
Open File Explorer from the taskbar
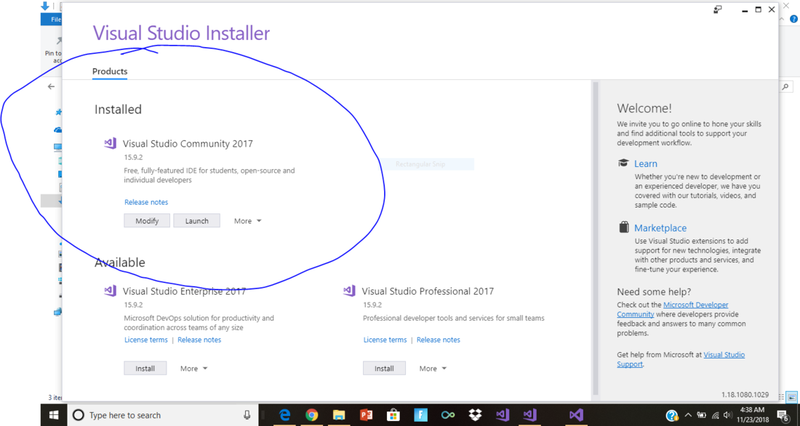[339, 415]
